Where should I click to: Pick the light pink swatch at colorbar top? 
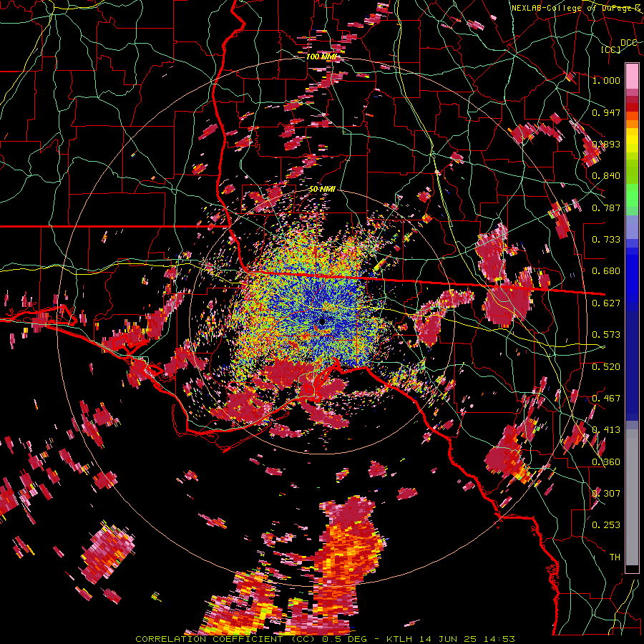[632, 76]
